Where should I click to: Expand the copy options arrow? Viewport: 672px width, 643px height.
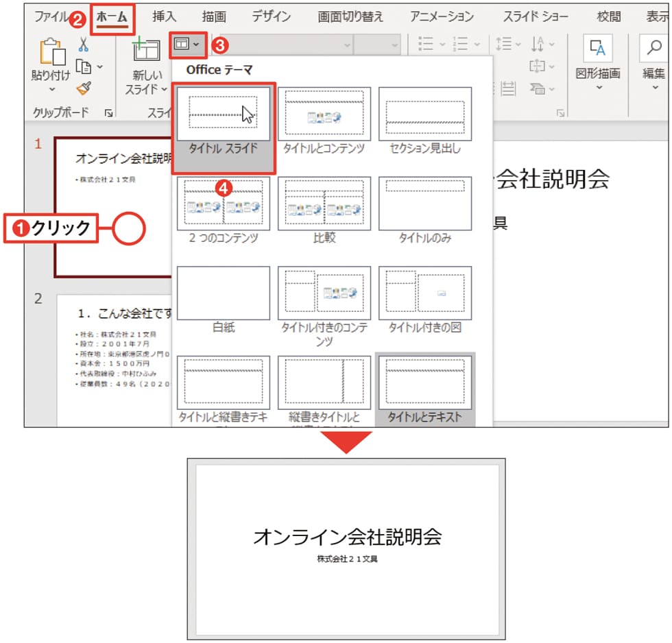100,66
